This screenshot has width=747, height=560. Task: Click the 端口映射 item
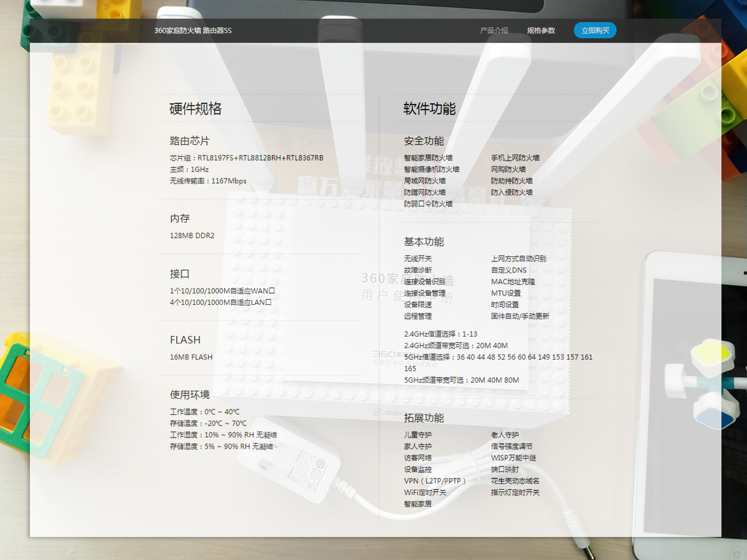coord(505,470)
